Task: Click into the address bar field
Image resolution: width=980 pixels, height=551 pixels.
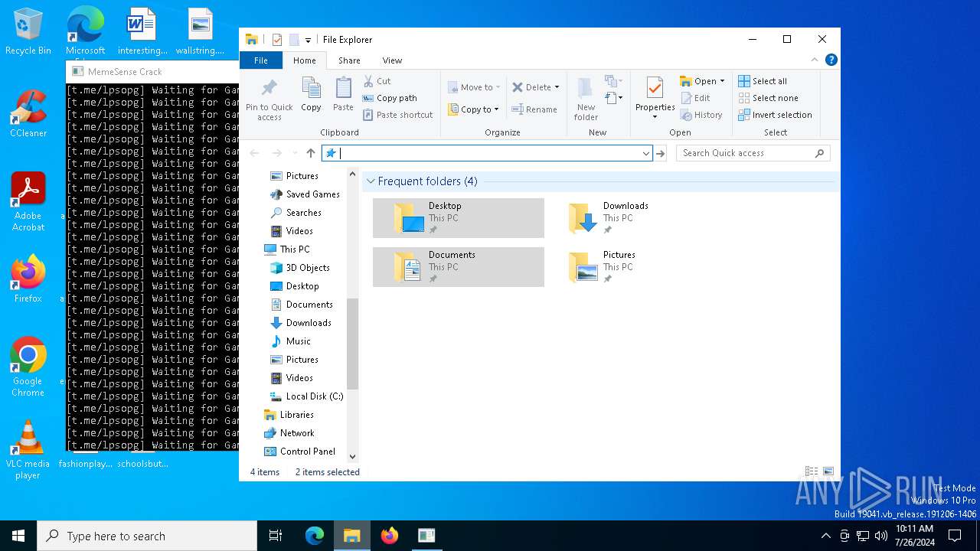Action: (487, 153)
